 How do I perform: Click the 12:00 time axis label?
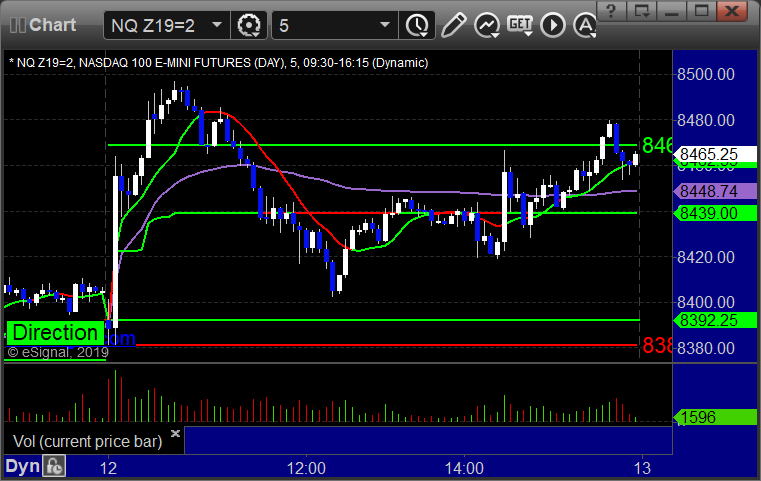point(306,468)
